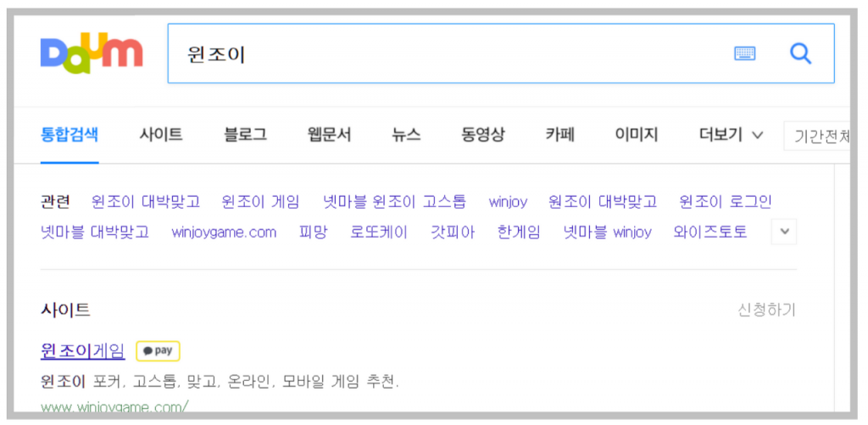
Task: Click related keyword 넷마블 대박맞고
Action: tap(95, 232)
